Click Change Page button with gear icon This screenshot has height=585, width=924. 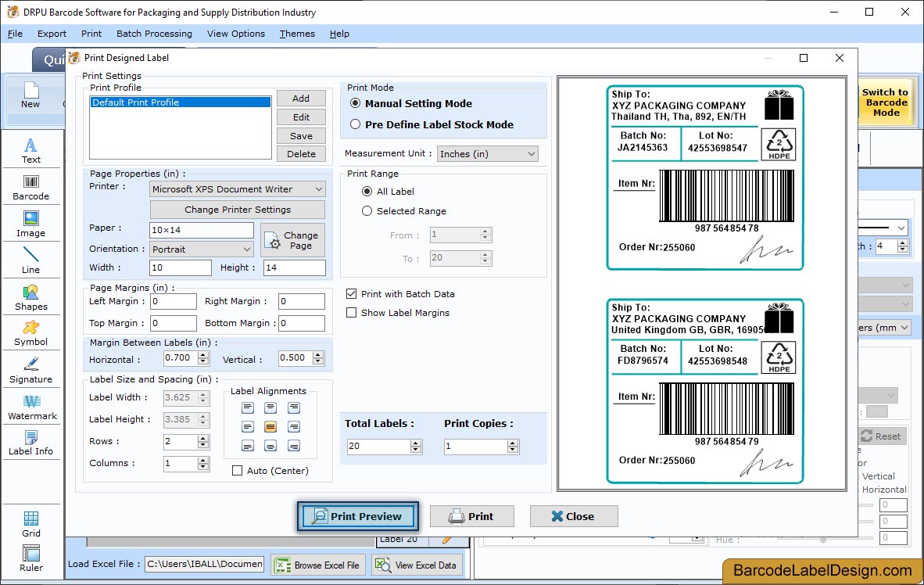(x=293, y=240)
